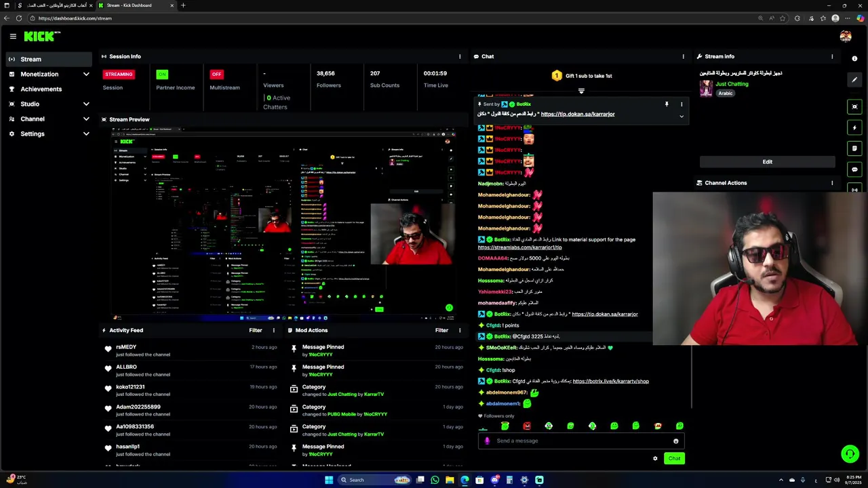Open Stream Info panel three-dot menu
868x488 pixels.
[x=832, y=56]
